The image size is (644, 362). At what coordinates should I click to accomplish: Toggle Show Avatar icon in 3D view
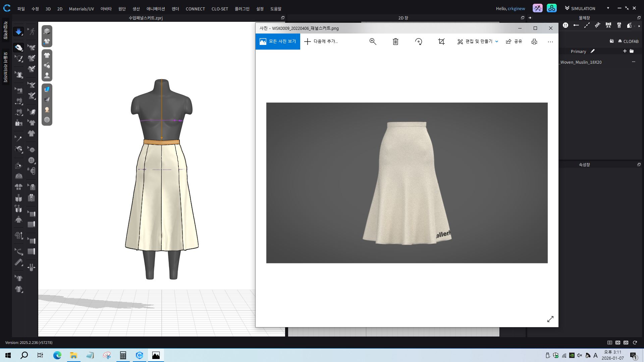47,75
